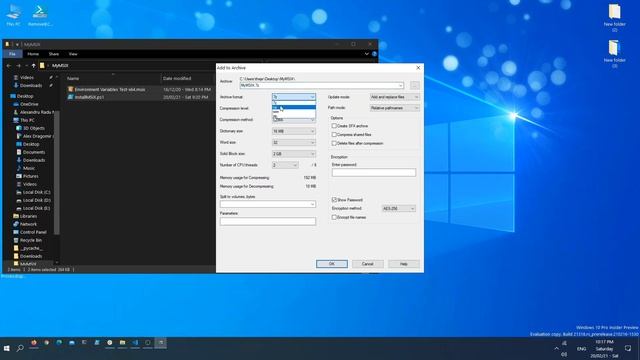Screen dimensions: 640x360
Task: Enable Create SFX archive option
Action: pyautogui.click(x=334, y=126)
